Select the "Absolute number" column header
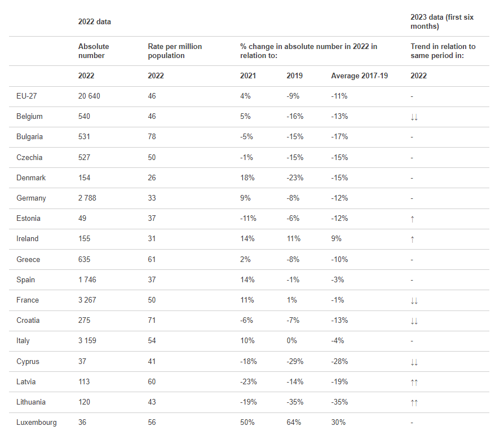 pos(94,51)
